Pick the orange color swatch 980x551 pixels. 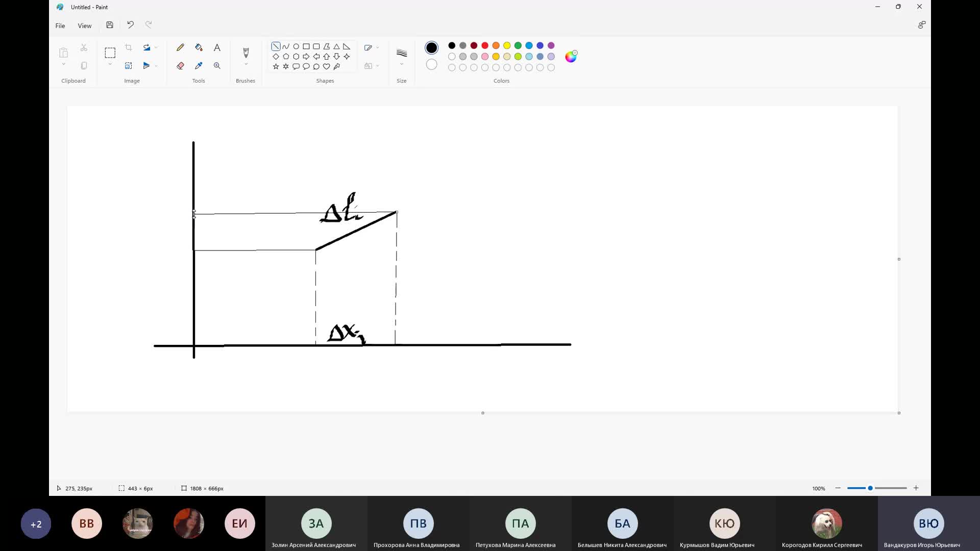(x=496, y=45)
